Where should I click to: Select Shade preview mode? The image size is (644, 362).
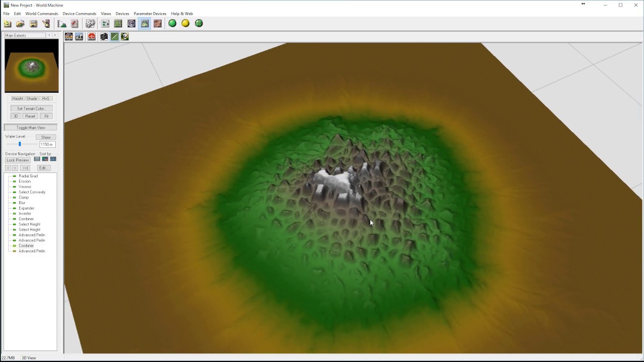point(32,99)
